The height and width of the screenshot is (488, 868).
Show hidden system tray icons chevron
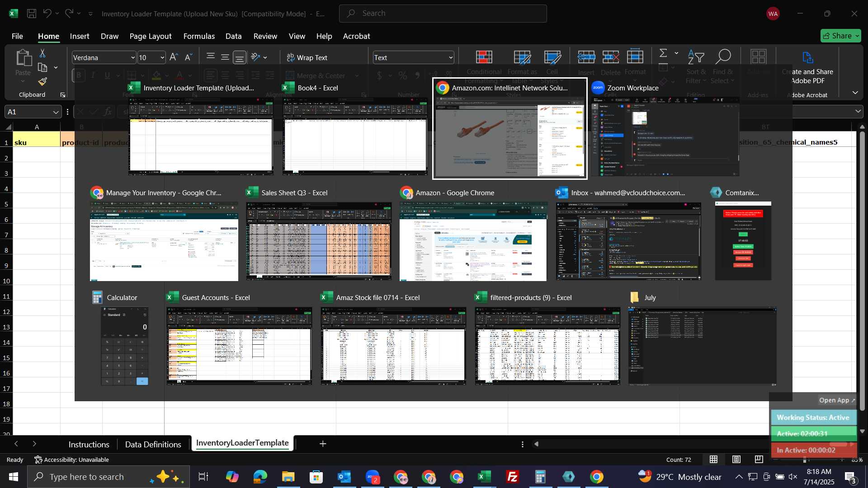(x=739, y=477)
